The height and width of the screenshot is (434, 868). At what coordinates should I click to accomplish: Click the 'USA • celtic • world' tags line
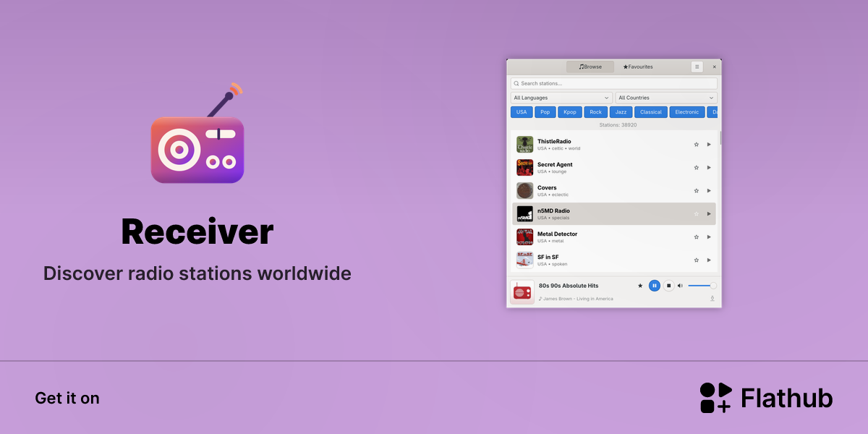[559, 148]
